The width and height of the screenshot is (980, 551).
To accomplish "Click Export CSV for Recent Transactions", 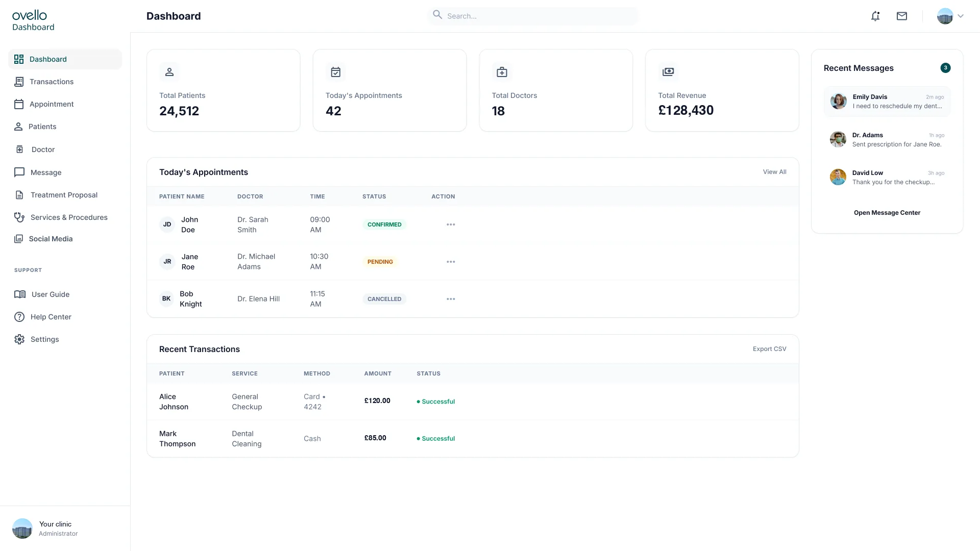I will click(769, 349).
